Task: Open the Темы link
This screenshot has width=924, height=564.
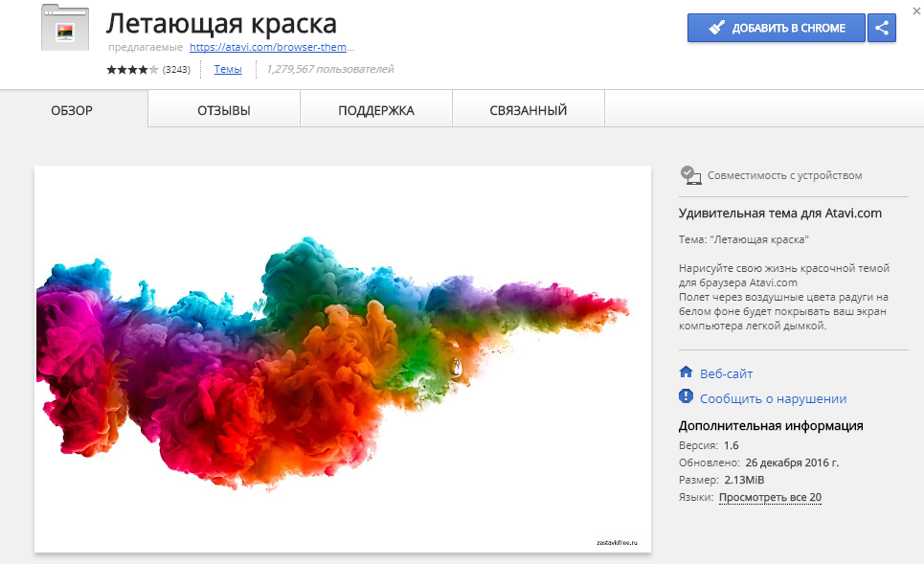Action: pyautogui.click(x=227, y=69)
